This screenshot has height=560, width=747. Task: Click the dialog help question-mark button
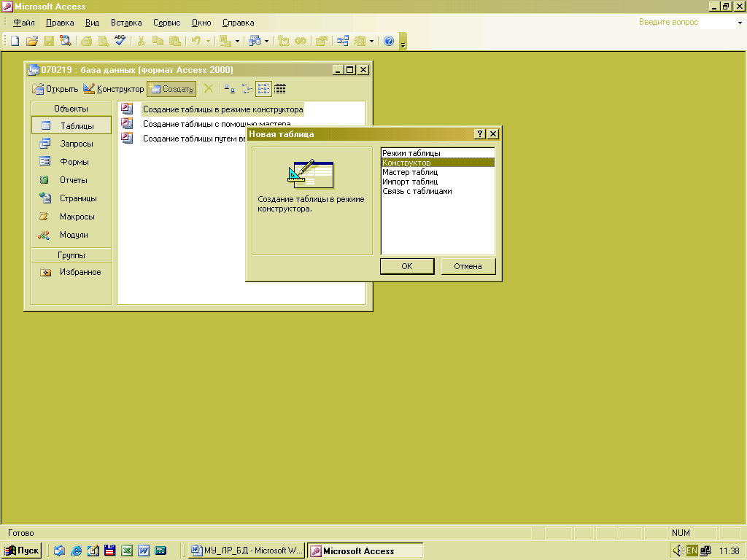[480, 134]
